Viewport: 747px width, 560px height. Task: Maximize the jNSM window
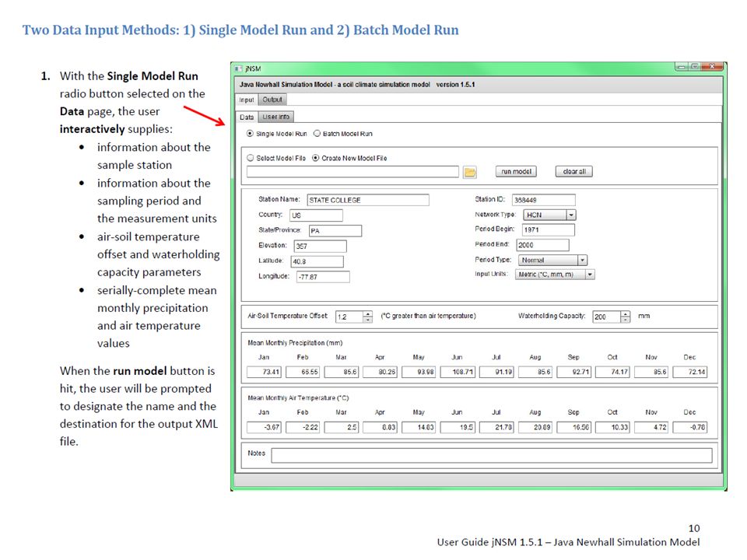tap(695, 67)
